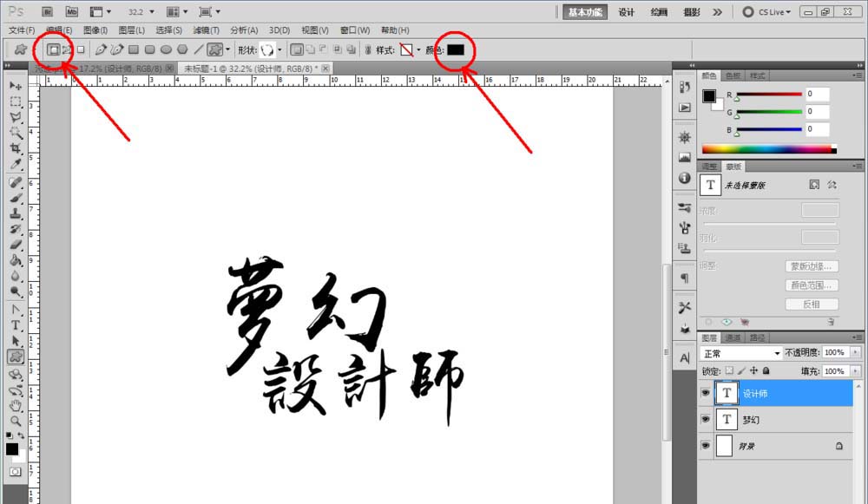Viewport: 868px width, 504px height.
Task: Select the Lasso tool
Action: pyautogui.click(x=15, y=117)
